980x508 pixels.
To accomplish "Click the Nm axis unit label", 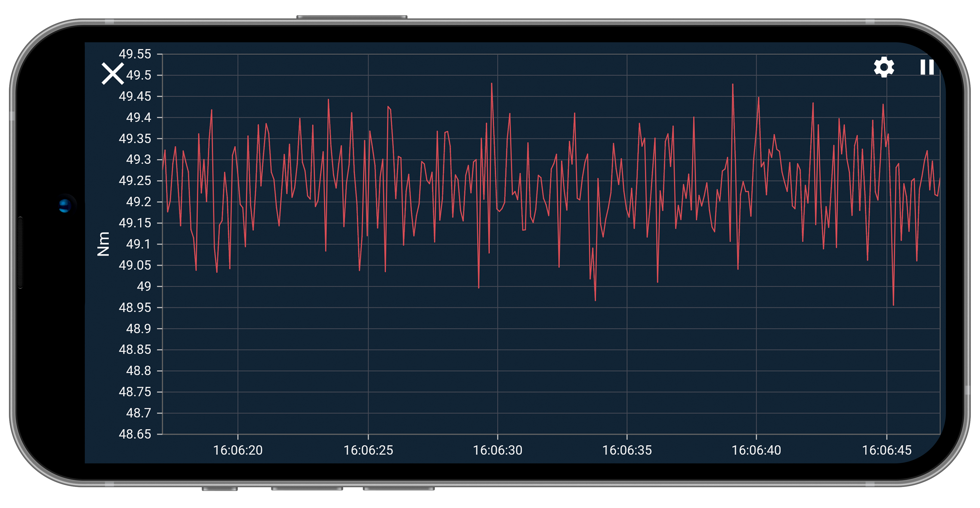I will click(103, 244).
